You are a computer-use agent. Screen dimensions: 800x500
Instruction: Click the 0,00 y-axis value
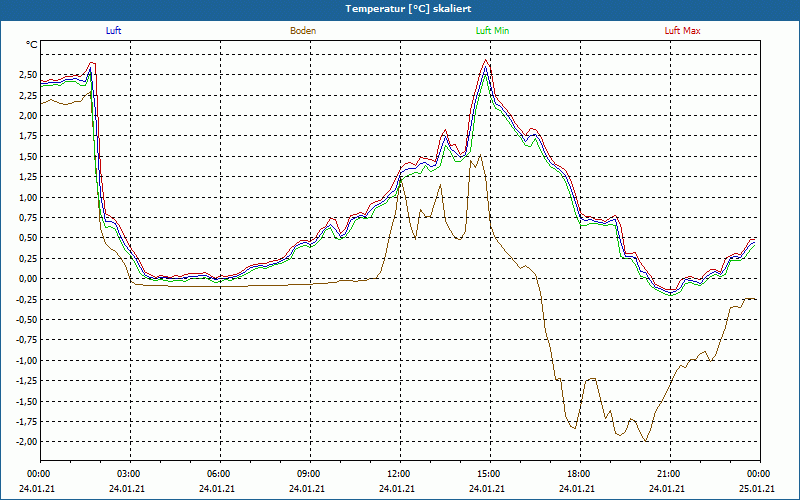pyautogui.click(x=29, y=279)
